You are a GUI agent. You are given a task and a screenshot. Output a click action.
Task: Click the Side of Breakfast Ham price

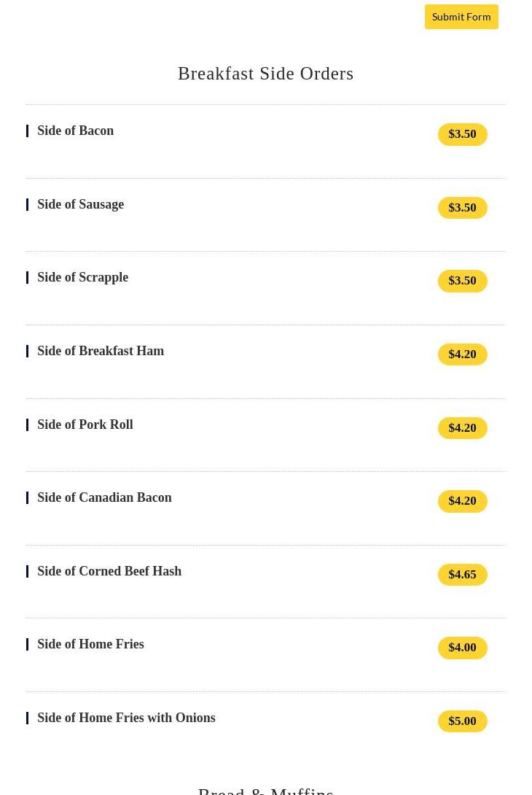(x=462, y=354)
